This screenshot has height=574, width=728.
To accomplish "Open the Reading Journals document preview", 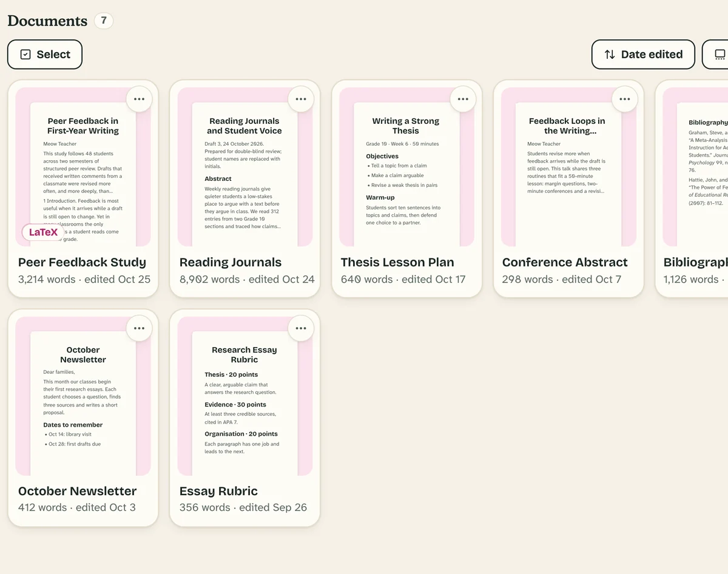I will 244,167.
